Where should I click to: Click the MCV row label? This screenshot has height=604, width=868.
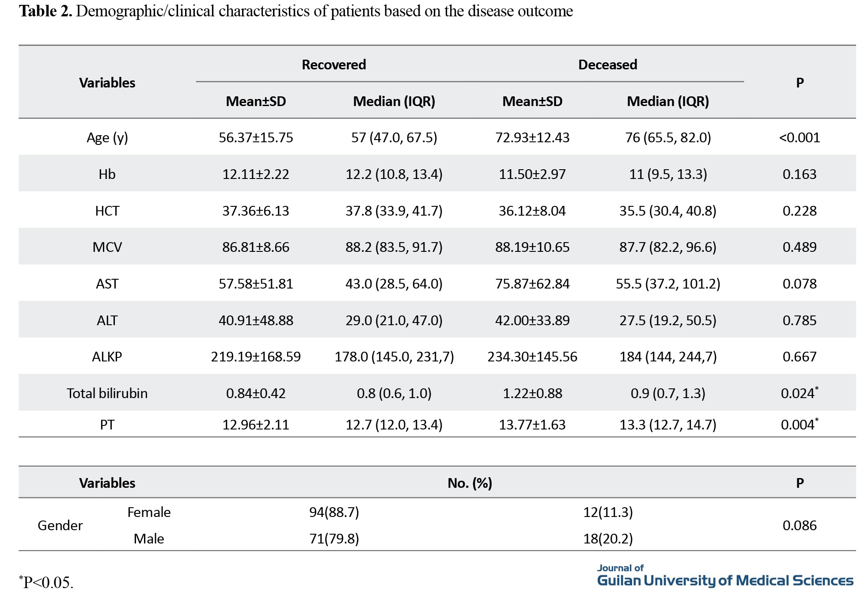point(107,247)
